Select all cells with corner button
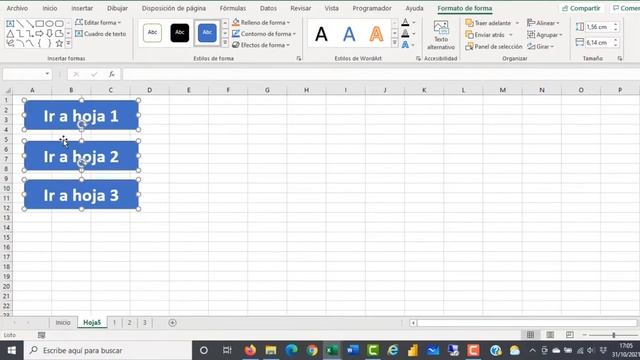Viewport: 640px width, 360px height. 7,90
